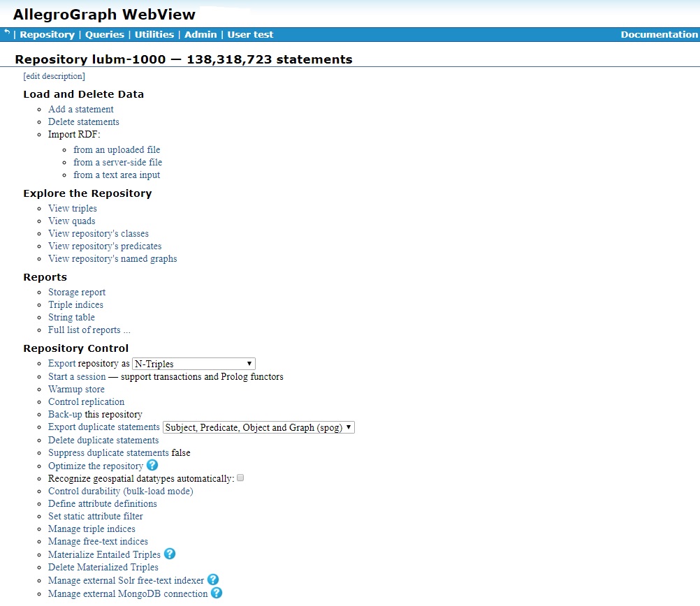700x606 pixels.
Task: Open the Queries menu
Action: [105, 34]
